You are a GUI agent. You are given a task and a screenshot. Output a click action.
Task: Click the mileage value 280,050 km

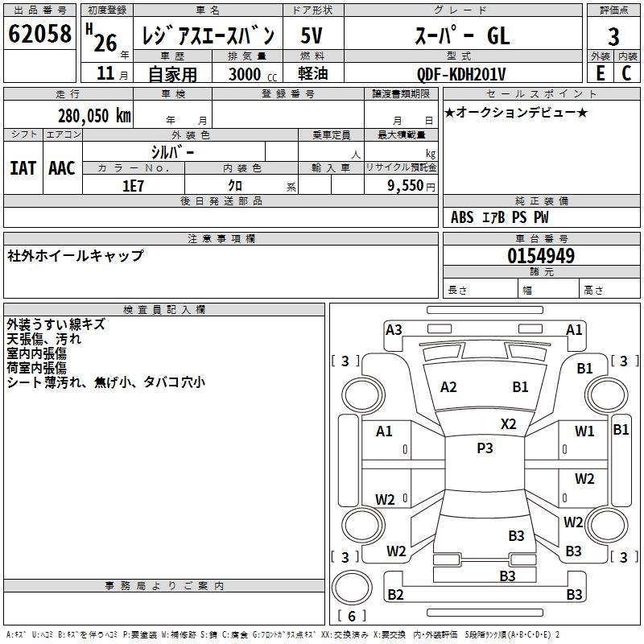coord(94,116)
